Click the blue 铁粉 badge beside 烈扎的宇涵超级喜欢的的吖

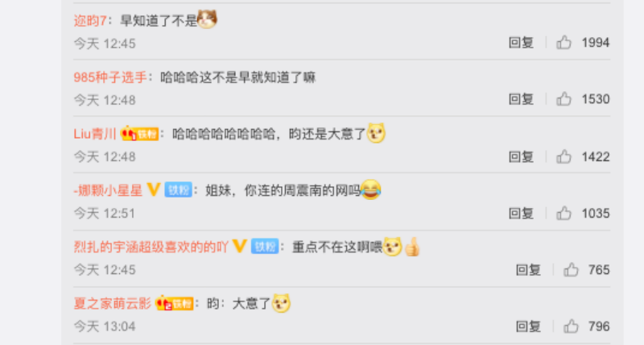point(265,247)
